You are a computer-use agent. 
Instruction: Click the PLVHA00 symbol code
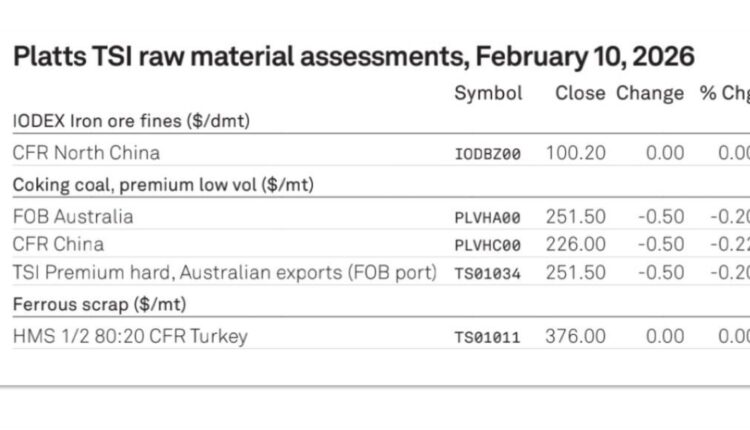point(487,218)
